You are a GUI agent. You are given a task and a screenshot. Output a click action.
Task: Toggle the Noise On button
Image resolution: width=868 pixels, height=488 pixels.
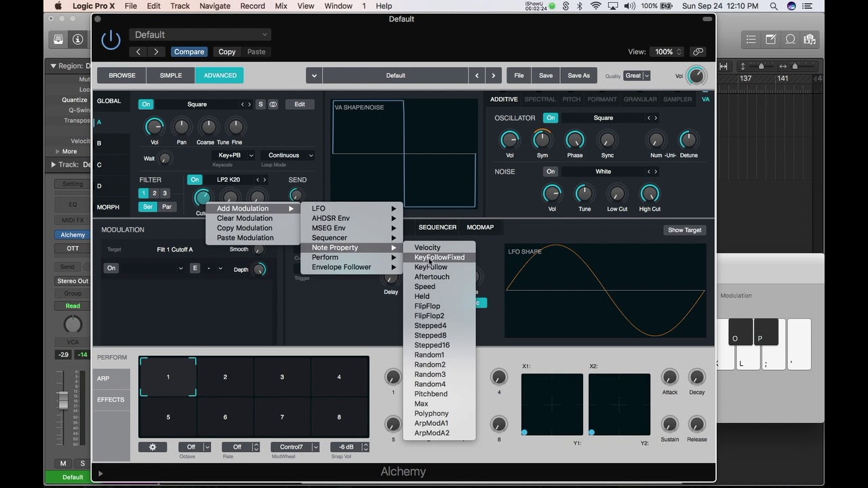click(x=551, y=171)
